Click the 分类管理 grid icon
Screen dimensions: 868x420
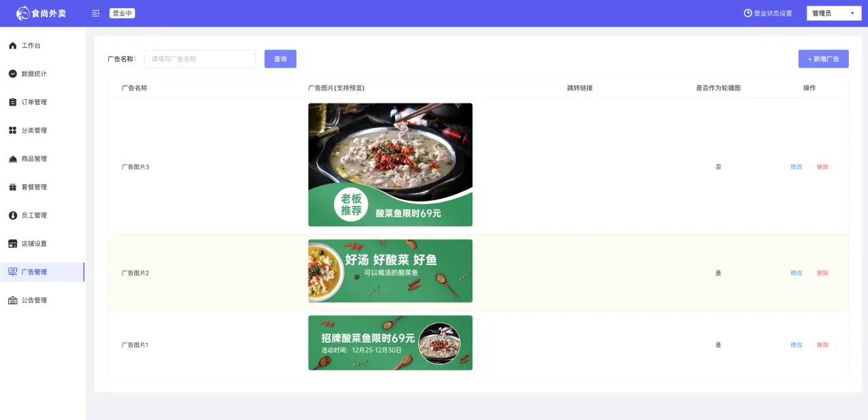point(12,130)
